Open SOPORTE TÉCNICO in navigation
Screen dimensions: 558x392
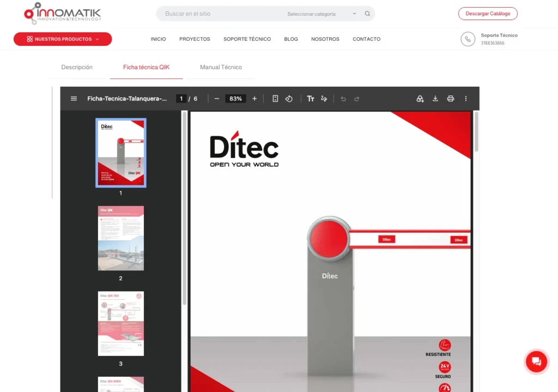tap(247, 39)
